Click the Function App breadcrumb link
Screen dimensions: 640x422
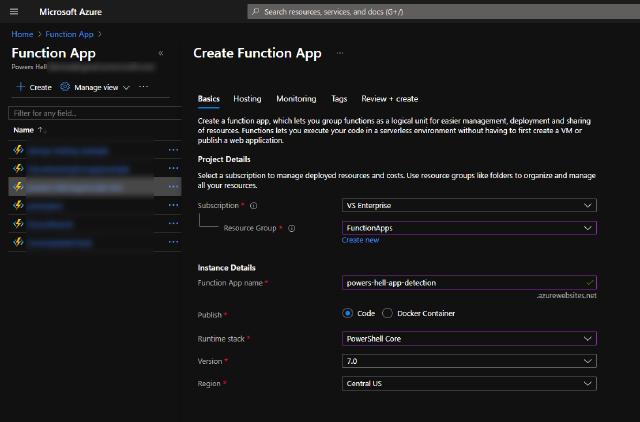[69, 34]
